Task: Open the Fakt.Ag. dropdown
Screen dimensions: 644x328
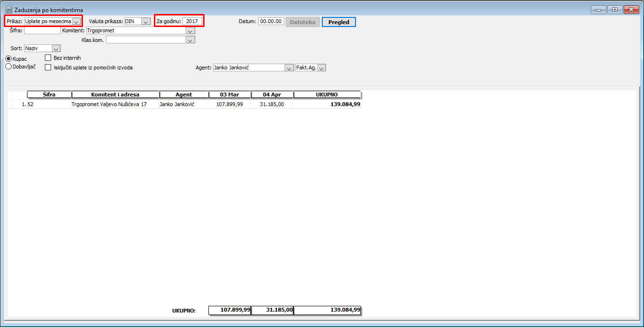Action: coord(322,68)
